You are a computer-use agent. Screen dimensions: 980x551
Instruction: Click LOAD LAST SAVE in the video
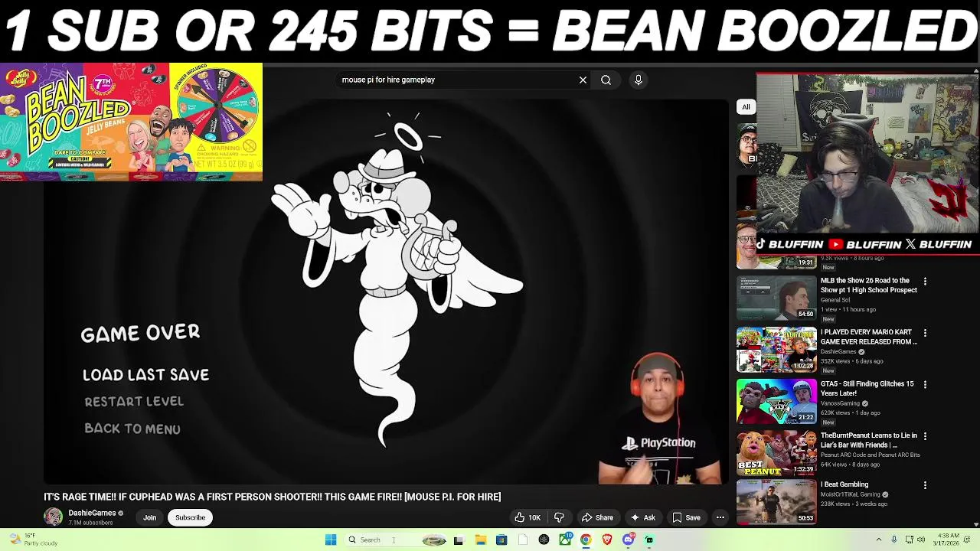(x=145, y=375)
